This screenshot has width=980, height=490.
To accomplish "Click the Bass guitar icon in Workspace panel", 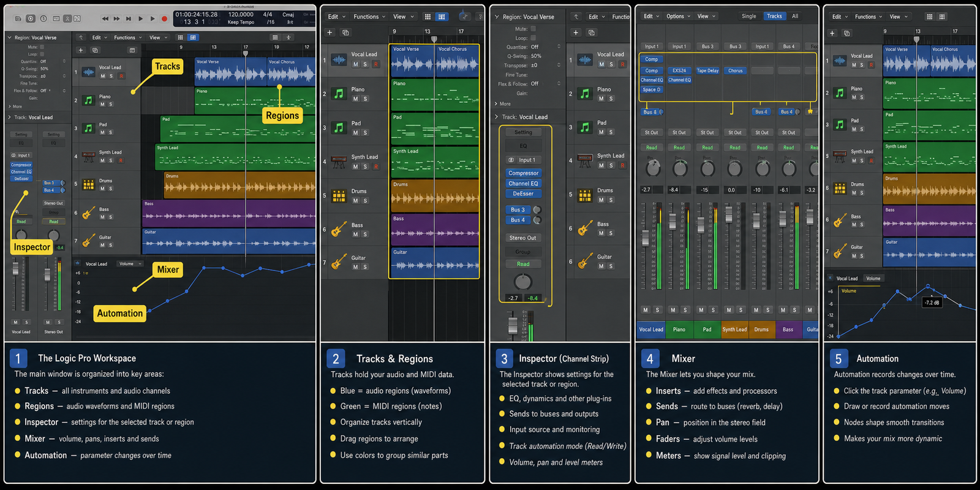I will click(x=88, y=213).
